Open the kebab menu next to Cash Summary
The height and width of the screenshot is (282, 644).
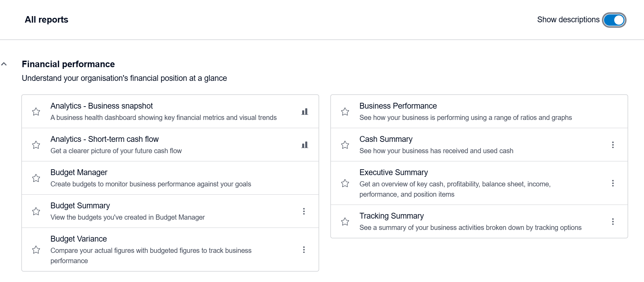(x=613, y=145)
